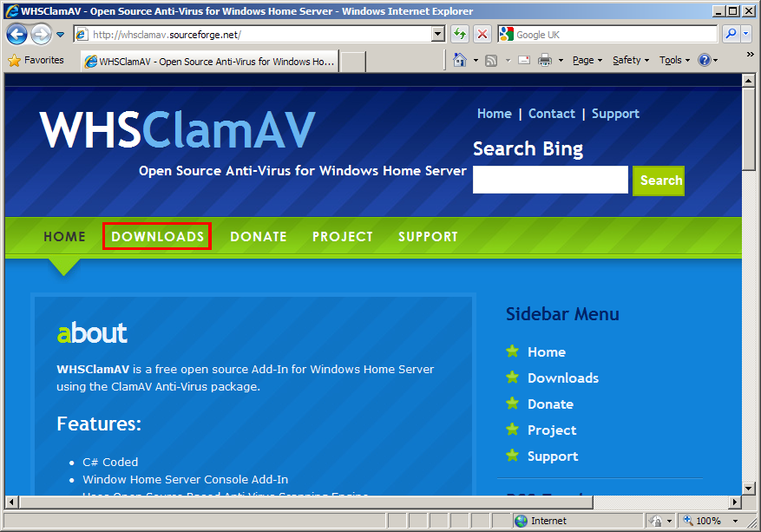Open the Safety menu in command bar
Screen dimensions: 761x532
pos(630,61)
